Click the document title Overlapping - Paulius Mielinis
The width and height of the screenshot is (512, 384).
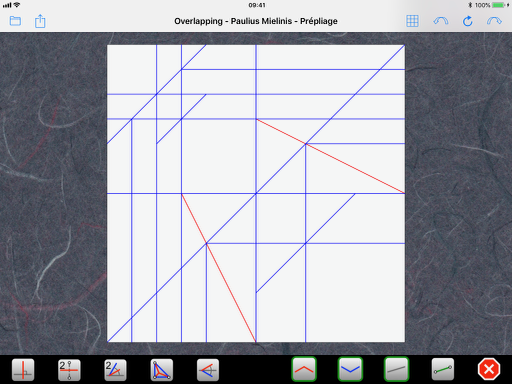[256, 21]
